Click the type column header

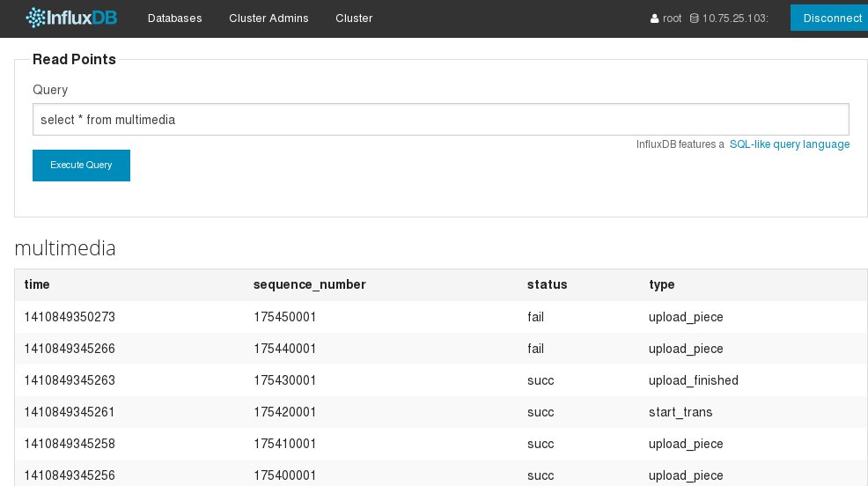coord(661,284)
